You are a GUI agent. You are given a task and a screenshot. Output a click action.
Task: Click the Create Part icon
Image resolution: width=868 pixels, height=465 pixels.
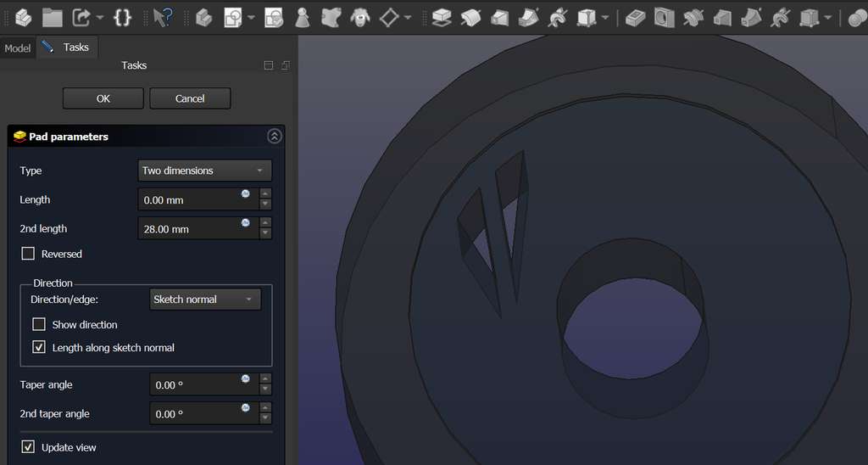pos(23,18)
